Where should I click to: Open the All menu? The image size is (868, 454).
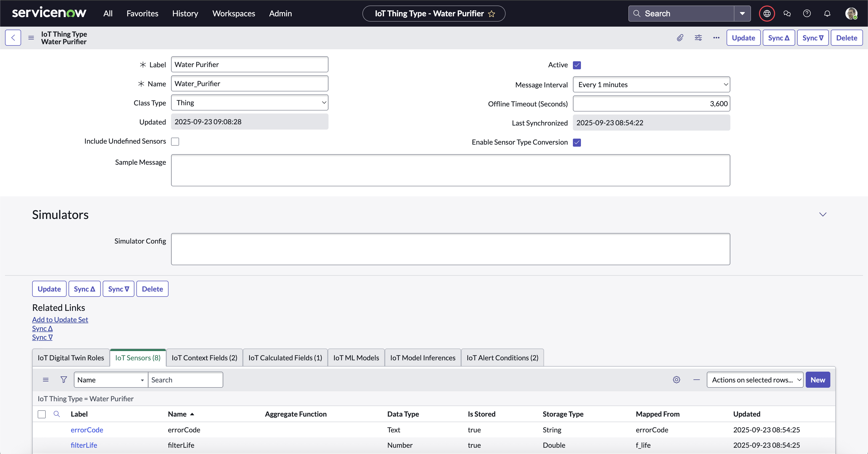(108, 14)
